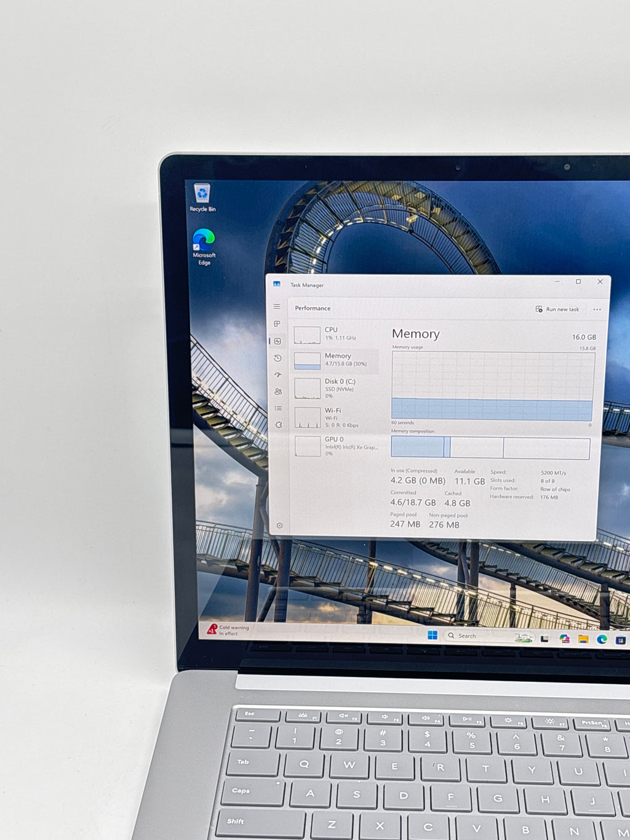This screenshot has width=630, height=840.
Task: Select Disk 0 (C:) performance item
Action: pyautogui.click(x=335, y=388)
